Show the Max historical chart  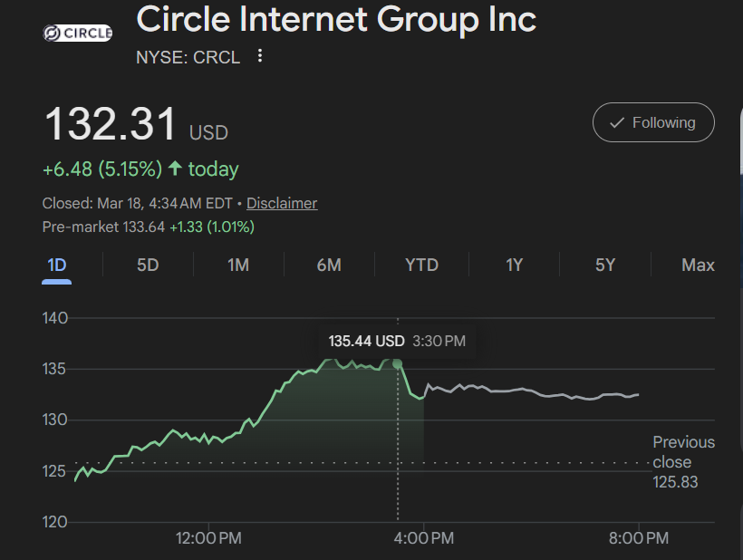(698, 265)
